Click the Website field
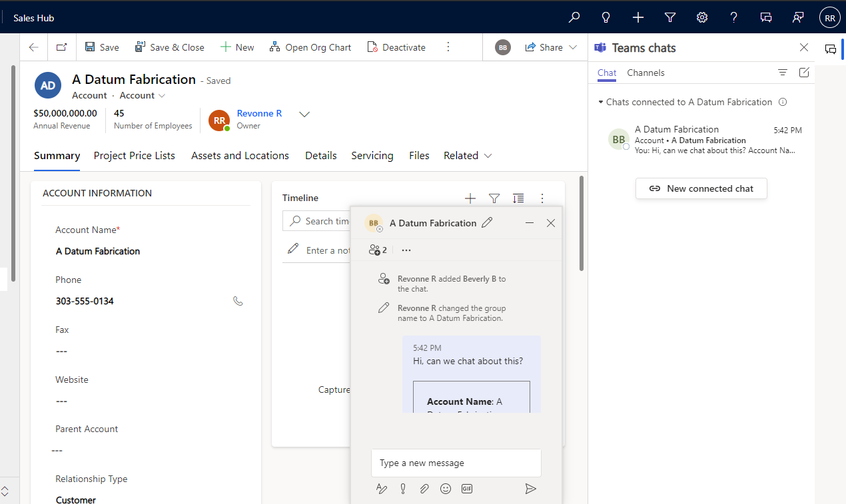The image size is (846, 504). pyautogui.click(x=149, y=401)
